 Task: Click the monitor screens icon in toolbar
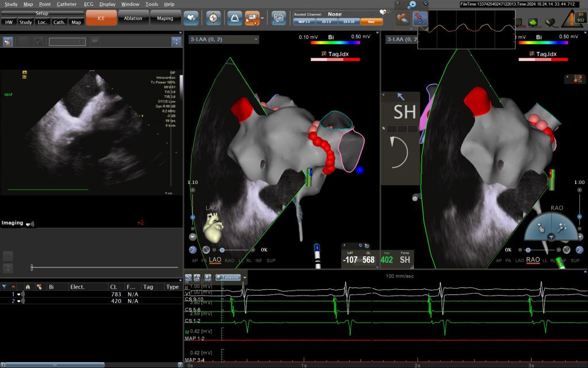click(279, 18)
